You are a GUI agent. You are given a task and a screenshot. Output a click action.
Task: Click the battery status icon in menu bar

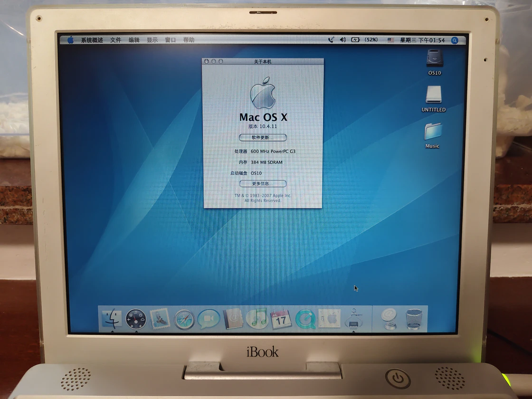(355, 40)
